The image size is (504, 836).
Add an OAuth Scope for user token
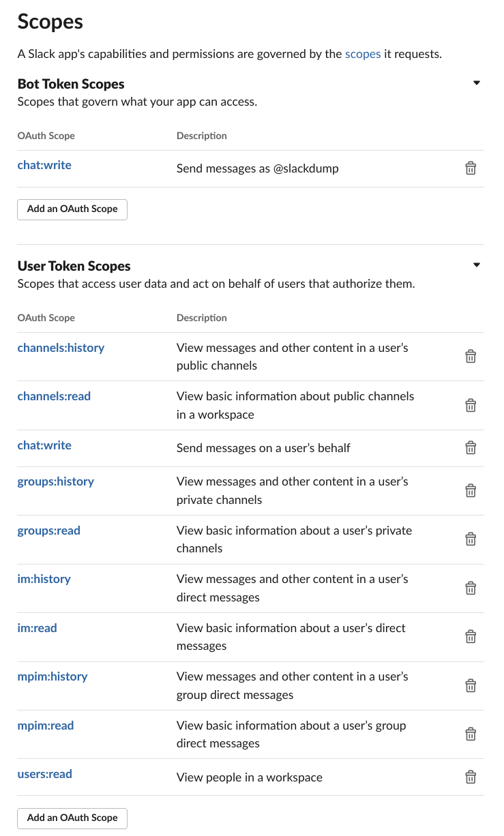tap(72, 818)
